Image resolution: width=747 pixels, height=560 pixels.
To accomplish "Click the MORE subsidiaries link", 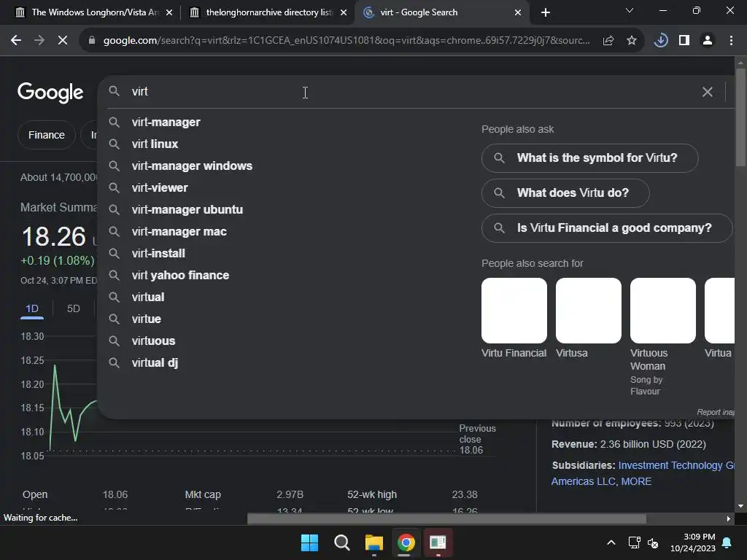I will pos(636,481).
